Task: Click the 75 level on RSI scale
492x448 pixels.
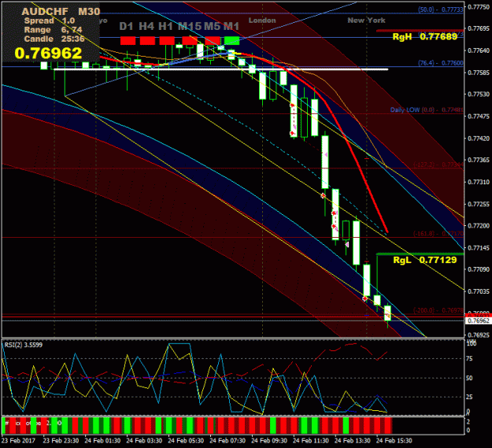Action: coord(469,359)
